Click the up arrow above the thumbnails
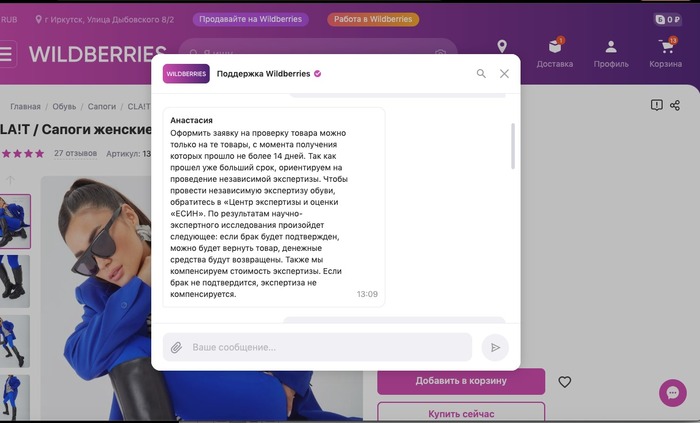 (10, 180)
